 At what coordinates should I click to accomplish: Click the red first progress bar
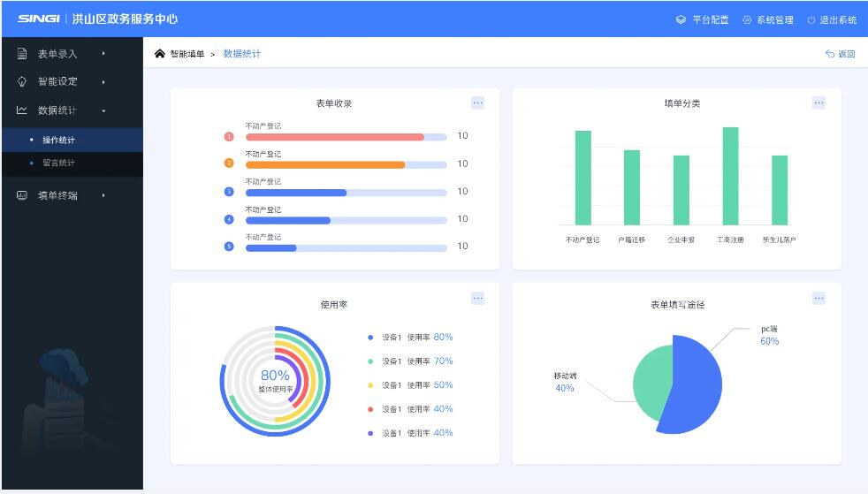[335, 137]
